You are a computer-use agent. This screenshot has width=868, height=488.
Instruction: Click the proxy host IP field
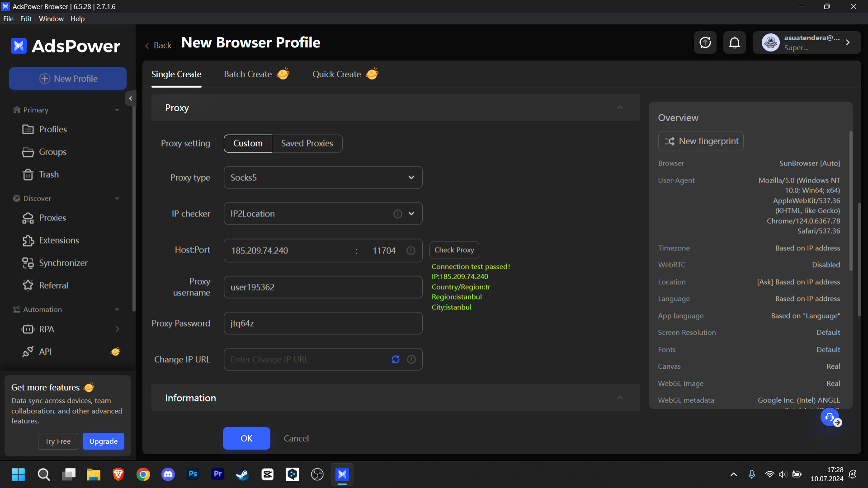coord(289,251)
